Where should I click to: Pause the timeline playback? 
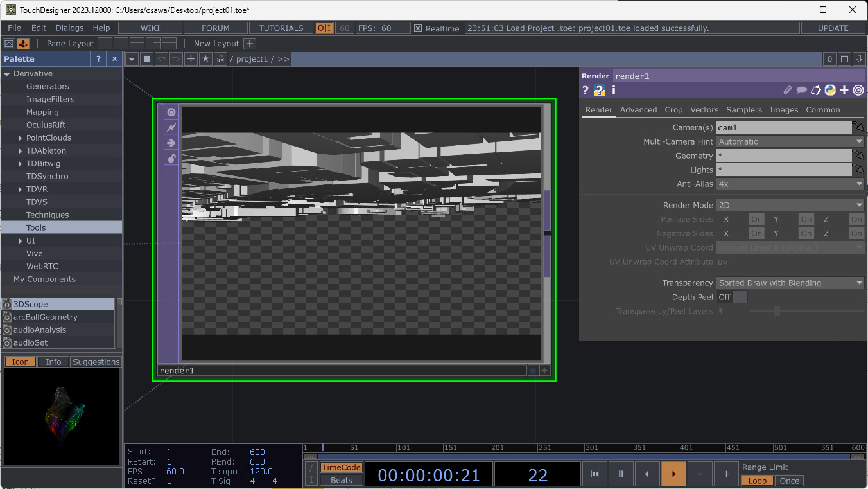[x=621, y=474]
